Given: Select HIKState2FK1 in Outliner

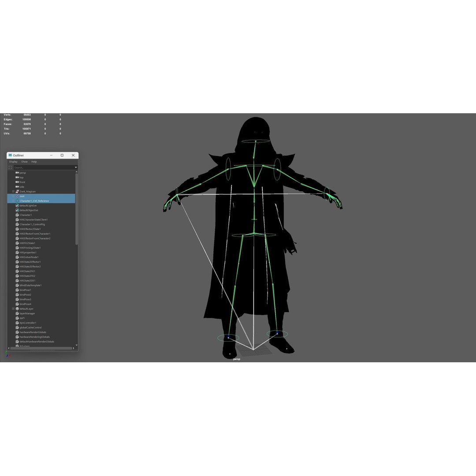Looking at the screenshot, I should pyautogui.click(x=27, y=271).
